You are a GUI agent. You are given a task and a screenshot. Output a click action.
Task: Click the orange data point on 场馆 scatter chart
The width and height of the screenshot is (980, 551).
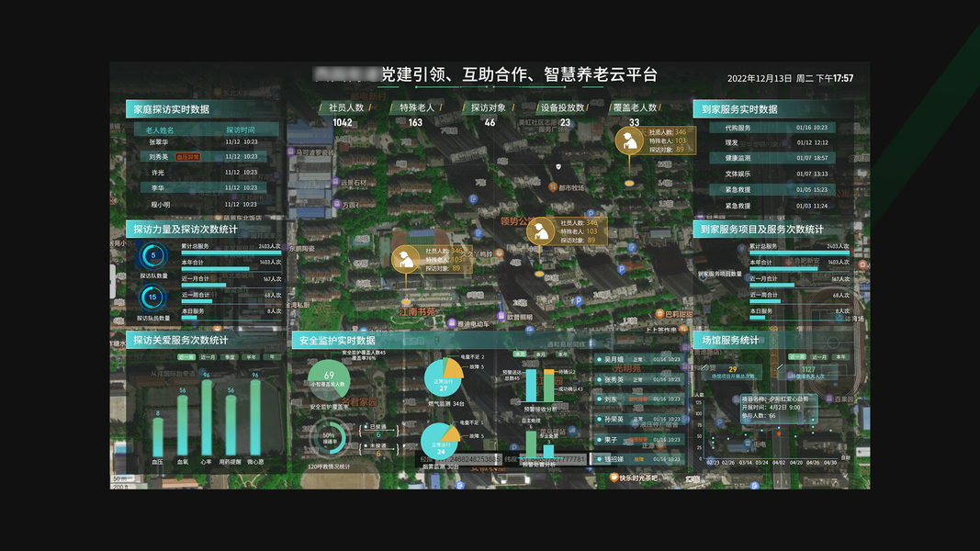pyautogui.click(x=779, y=433)
